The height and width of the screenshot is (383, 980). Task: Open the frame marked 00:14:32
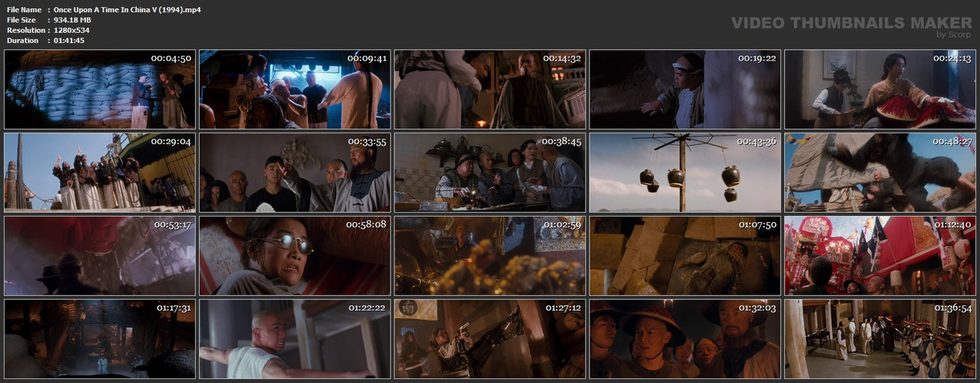(x=490, y=90)
